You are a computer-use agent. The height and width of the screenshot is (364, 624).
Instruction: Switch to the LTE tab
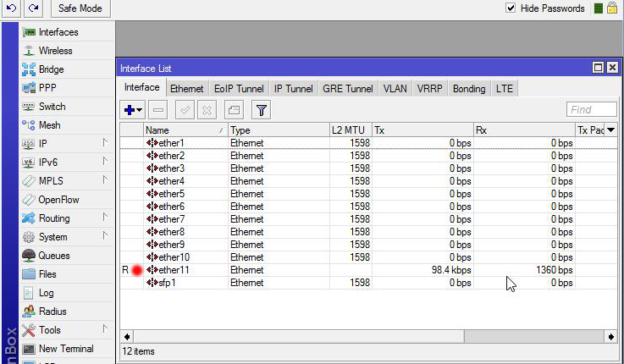click(505, 88)
